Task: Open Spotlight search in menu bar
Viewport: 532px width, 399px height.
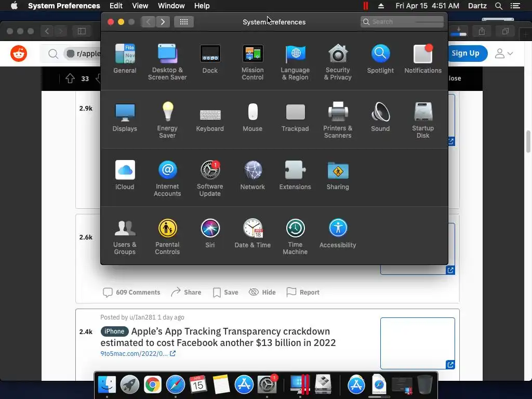Action: point(498,6)
